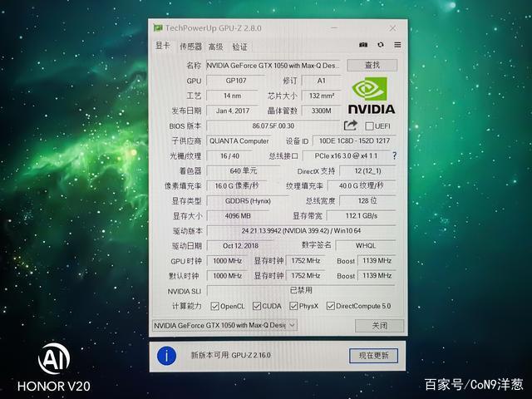Screen dimensions: 532x399
Task: Click the 86.07.5F.00.30 BIOS version field
Action: click(273, 126)
